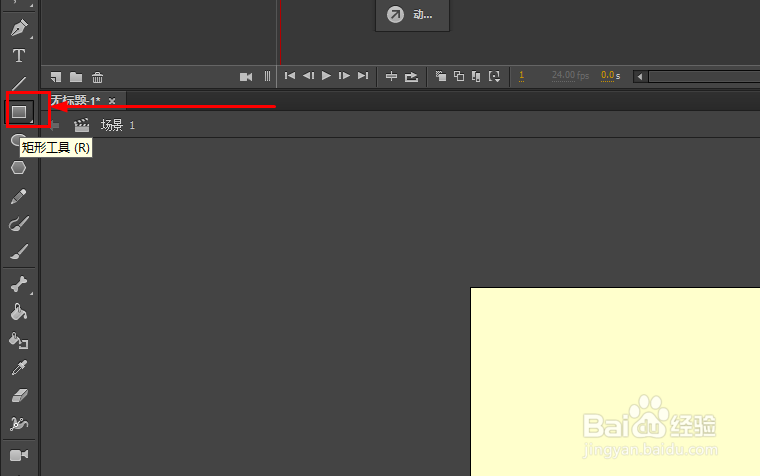Toggle edit multiple frames
Viewport: 760px width, 476px height.
476,76
